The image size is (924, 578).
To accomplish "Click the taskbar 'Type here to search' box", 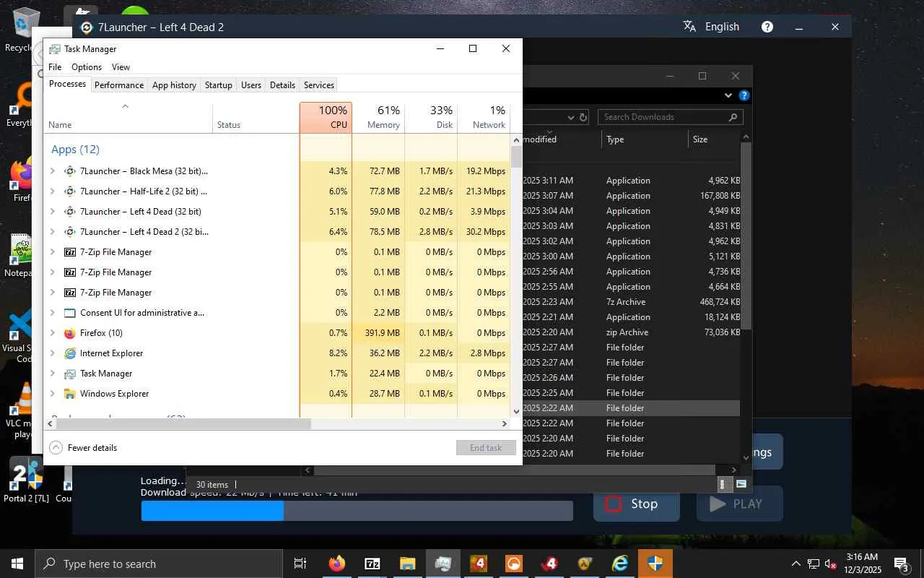I will (159, 564).
